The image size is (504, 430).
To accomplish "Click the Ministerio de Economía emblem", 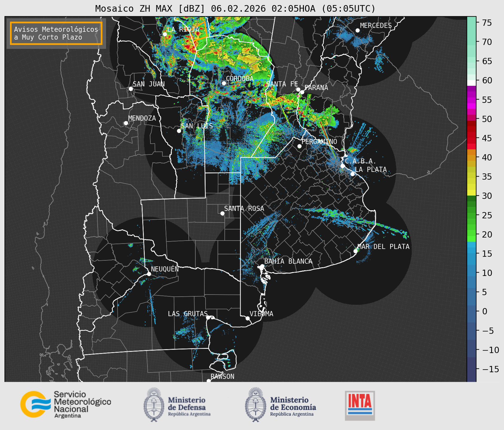I will click(x=255, y=405).
